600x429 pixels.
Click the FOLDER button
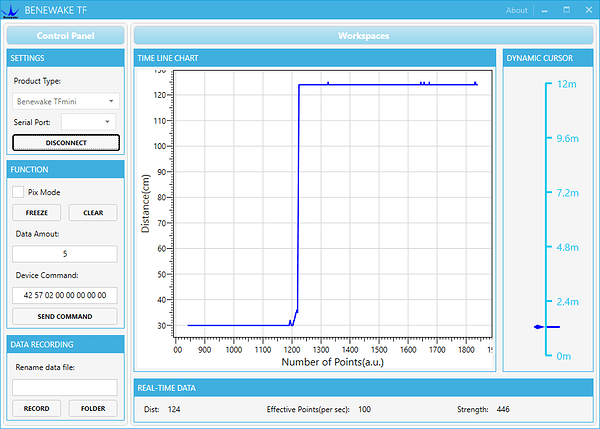point(93,408)
